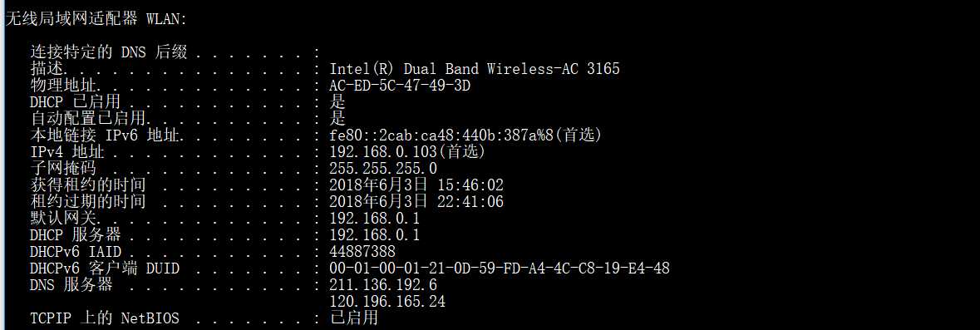The height and width of the screenshot is (330, 980).
Task: Click the physical address AC-ED-5C-47-49-3D
Action: [x=400, y=86]
